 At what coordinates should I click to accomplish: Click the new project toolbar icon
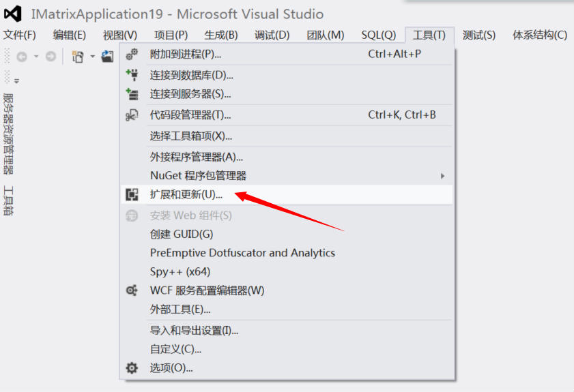tap(78, 57)
